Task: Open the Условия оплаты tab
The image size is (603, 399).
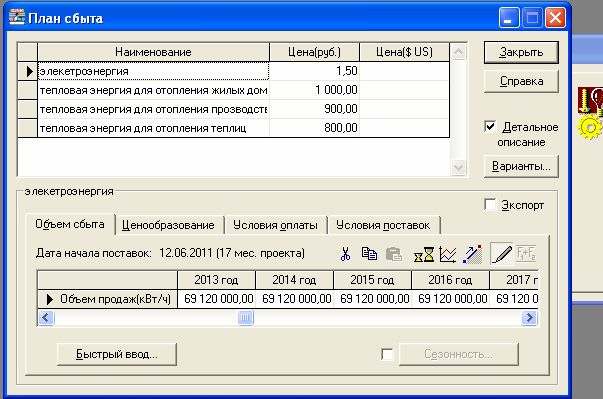Action: point(275,225)
